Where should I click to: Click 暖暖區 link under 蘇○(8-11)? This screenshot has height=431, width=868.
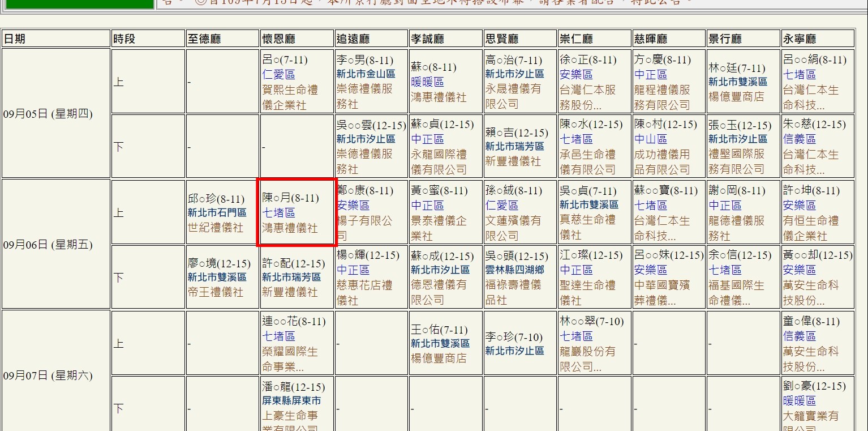[x=427, y=82]
